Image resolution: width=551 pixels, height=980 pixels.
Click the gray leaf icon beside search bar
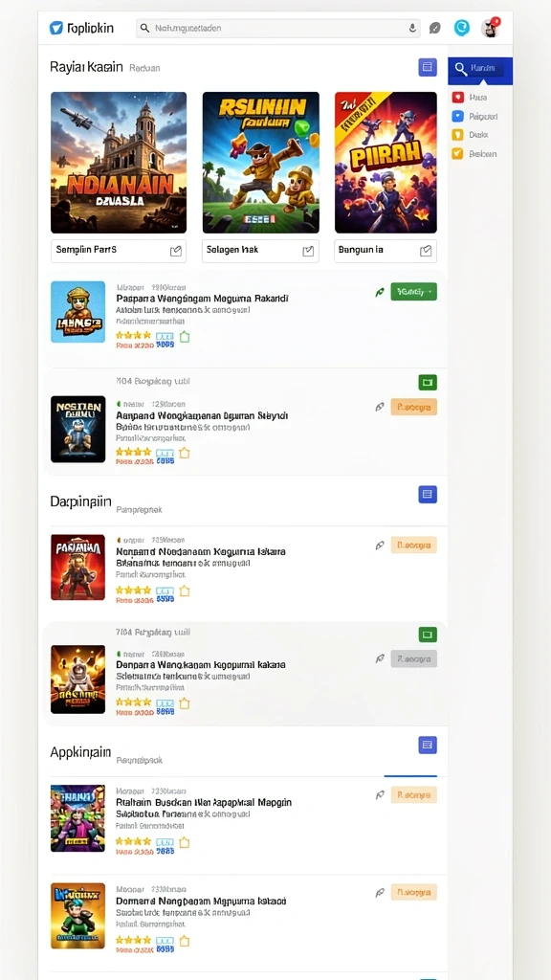click(435, 28)
